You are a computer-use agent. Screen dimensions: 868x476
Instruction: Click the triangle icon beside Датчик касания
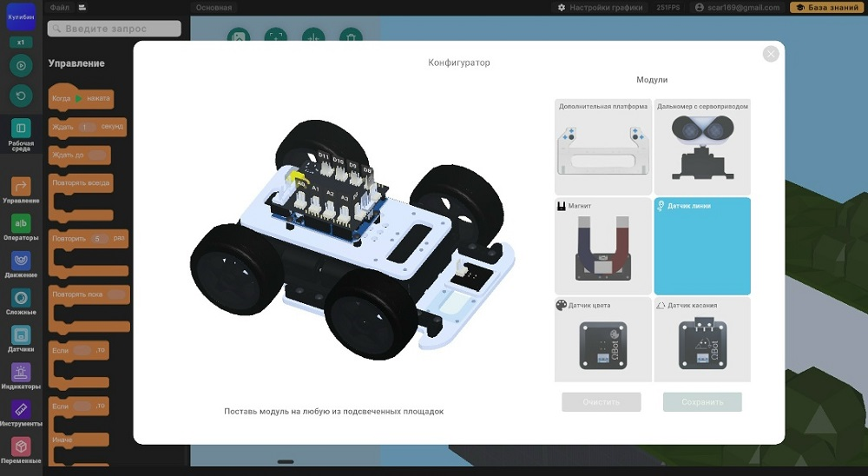pos(661,306)
